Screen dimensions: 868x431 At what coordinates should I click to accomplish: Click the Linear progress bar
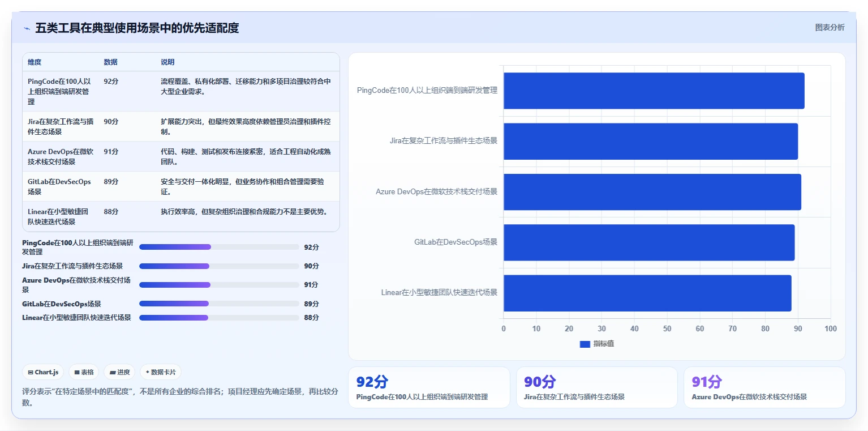219,318
